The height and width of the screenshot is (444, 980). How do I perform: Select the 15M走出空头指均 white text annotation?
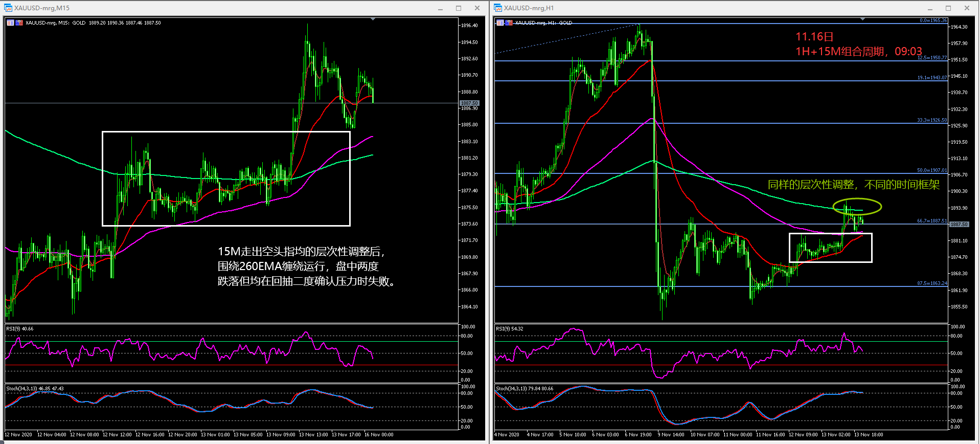(302, 252)
